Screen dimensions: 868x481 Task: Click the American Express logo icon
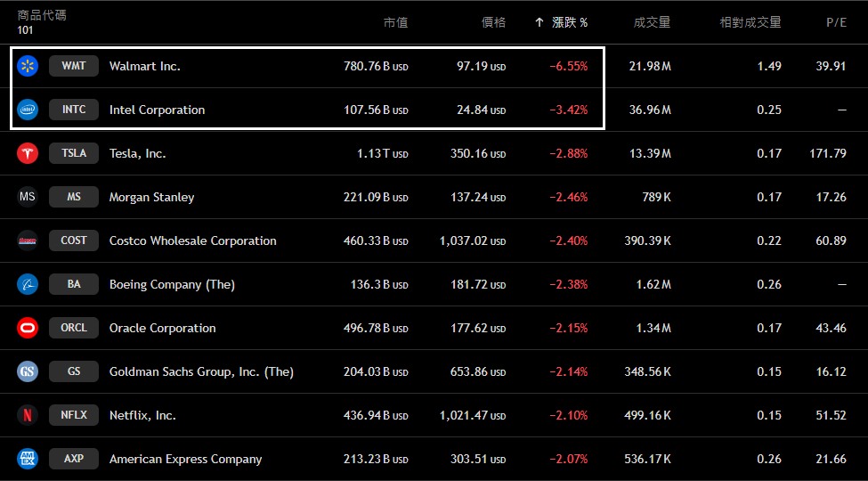click(28, 459)
